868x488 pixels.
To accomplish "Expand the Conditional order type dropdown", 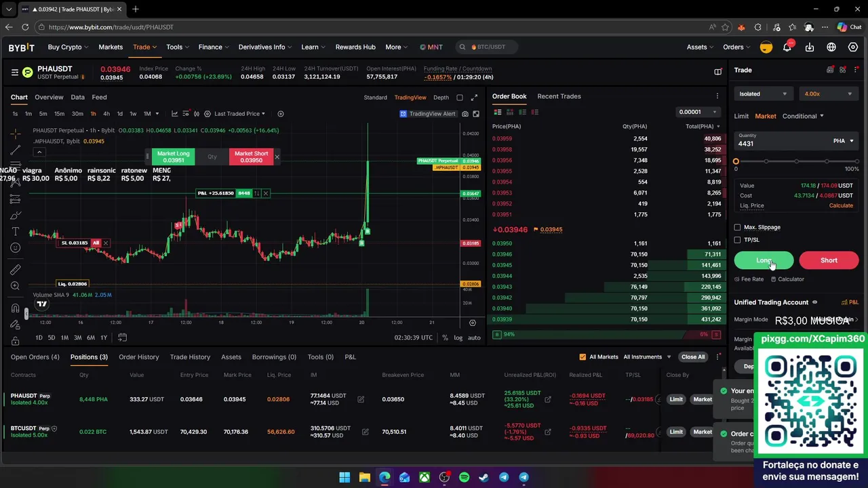I will tap(803, 116).
